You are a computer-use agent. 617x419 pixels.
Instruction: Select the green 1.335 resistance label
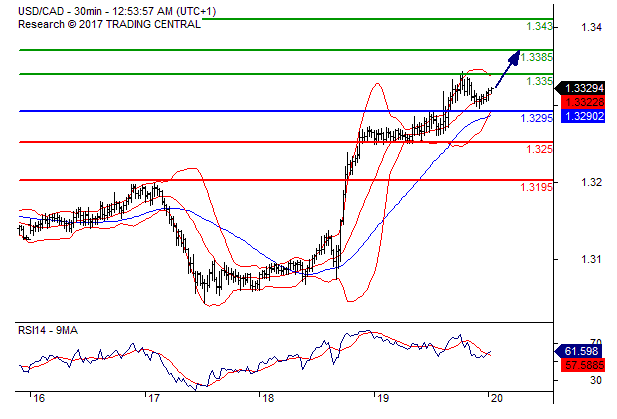(x=539, y=81)
